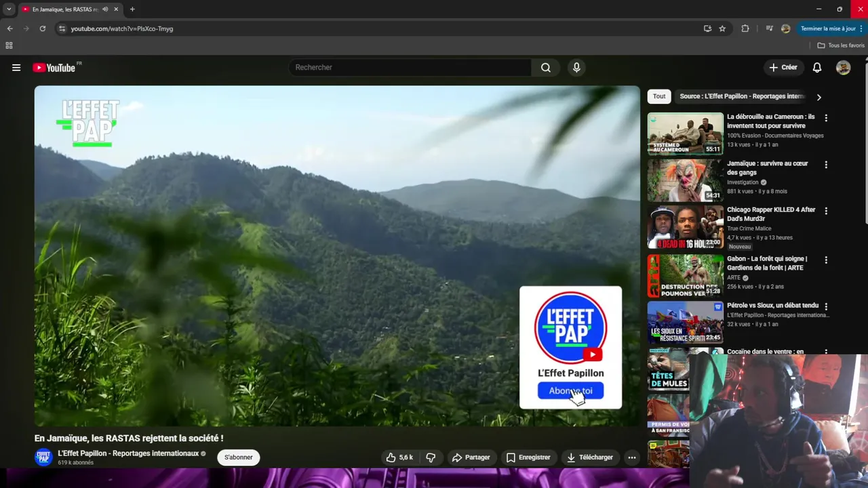868x488 pixels.
Task: Install app icon in address bar
Action: pos(707,28)
